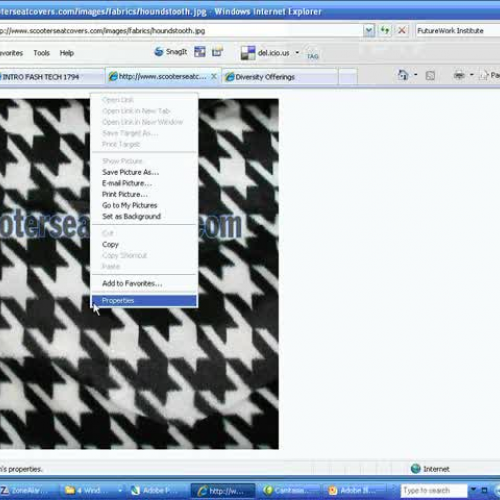Click the Camtasia taskbar button
This screenshot has height=500, width=500.
289,490
